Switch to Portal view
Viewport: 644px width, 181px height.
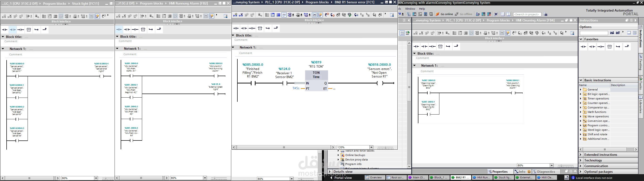pos(341,178)
